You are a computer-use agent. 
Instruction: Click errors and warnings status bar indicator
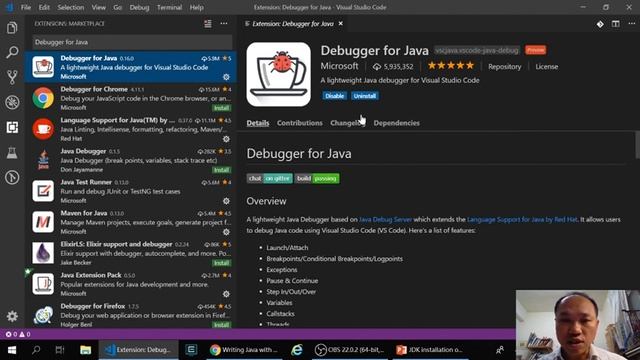pos(18,334)
